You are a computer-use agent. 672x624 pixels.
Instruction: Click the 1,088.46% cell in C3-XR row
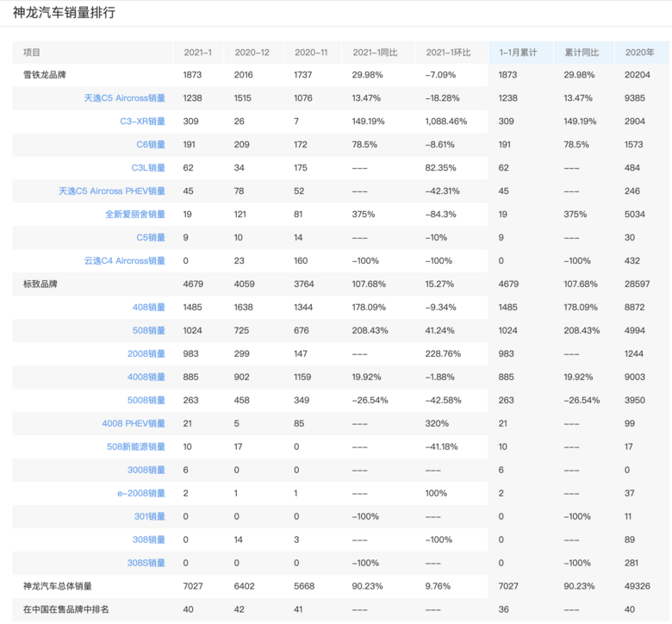445,122
